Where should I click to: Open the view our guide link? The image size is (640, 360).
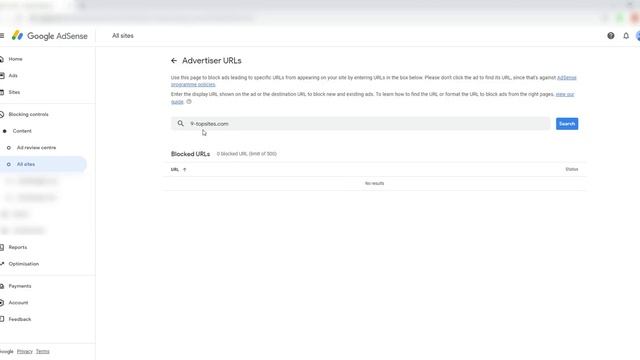565,94
